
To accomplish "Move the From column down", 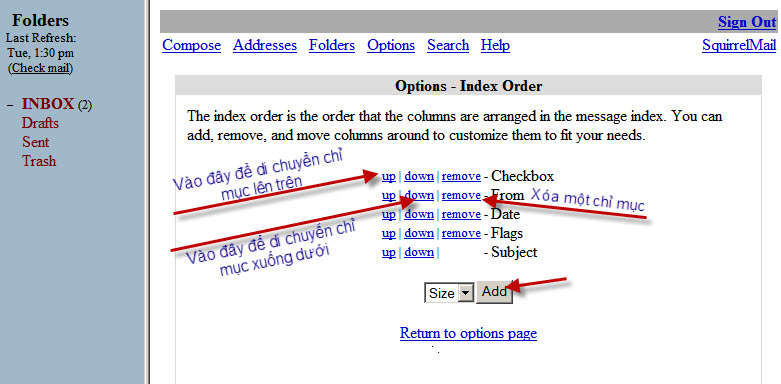I will (419, 195).
